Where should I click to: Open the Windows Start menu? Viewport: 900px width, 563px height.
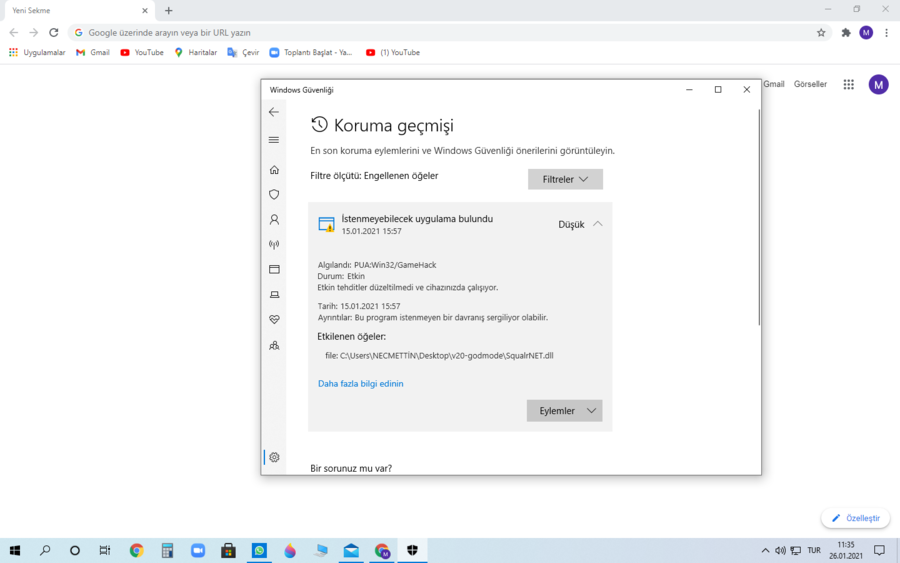[15, 550]
